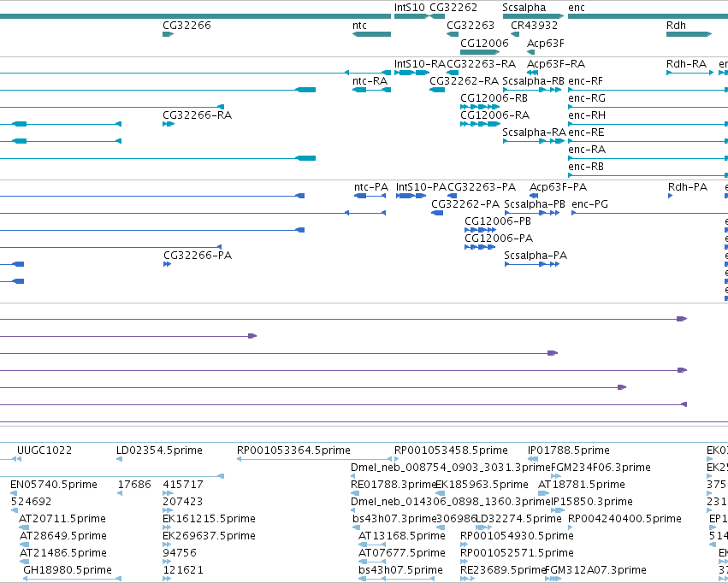Select the RP004240400.5prime EST label
Image resolution: width=728 pixels, height=583 pixels.
tap(625, 519)
